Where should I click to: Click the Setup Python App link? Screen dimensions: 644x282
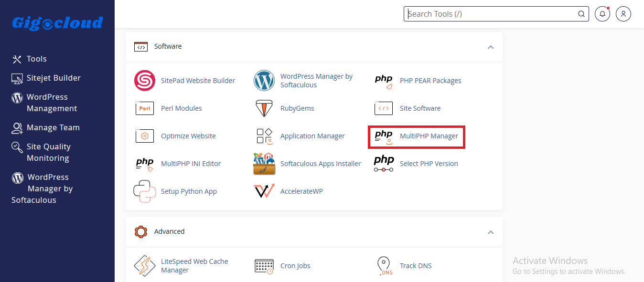tap(189, 191)
